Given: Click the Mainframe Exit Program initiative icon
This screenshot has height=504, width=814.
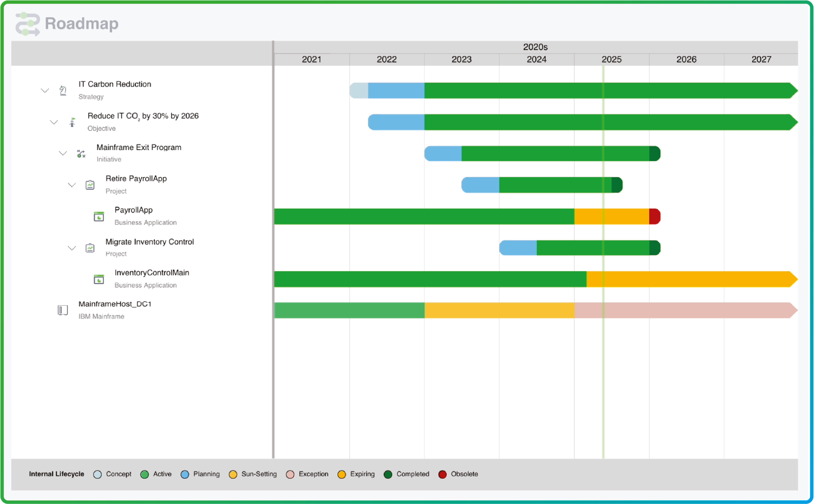Looking at the screenshot, I should [81, 154].
